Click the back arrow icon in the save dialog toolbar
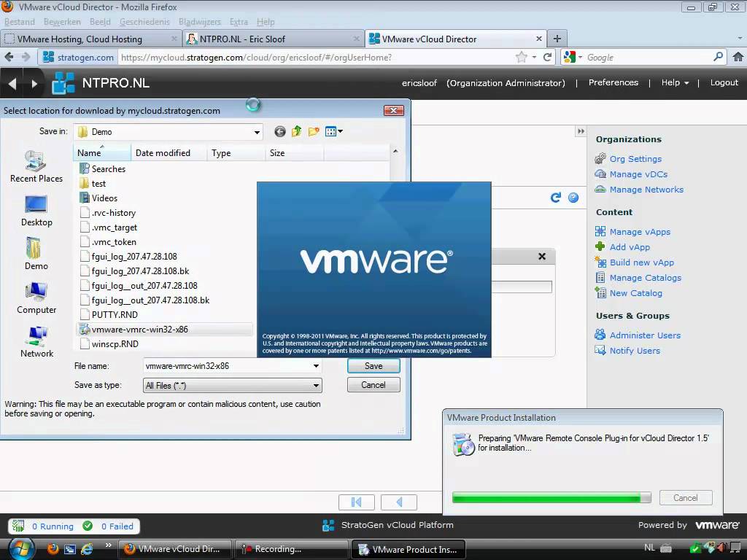The height and width of the screenshot is (560, 747). [x=279, y=131]
